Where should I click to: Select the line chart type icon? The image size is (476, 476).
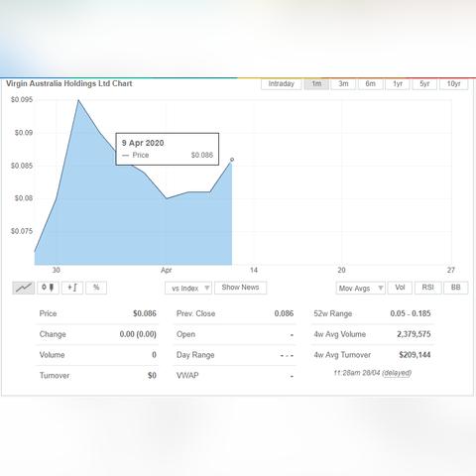(x=24, y=288)
